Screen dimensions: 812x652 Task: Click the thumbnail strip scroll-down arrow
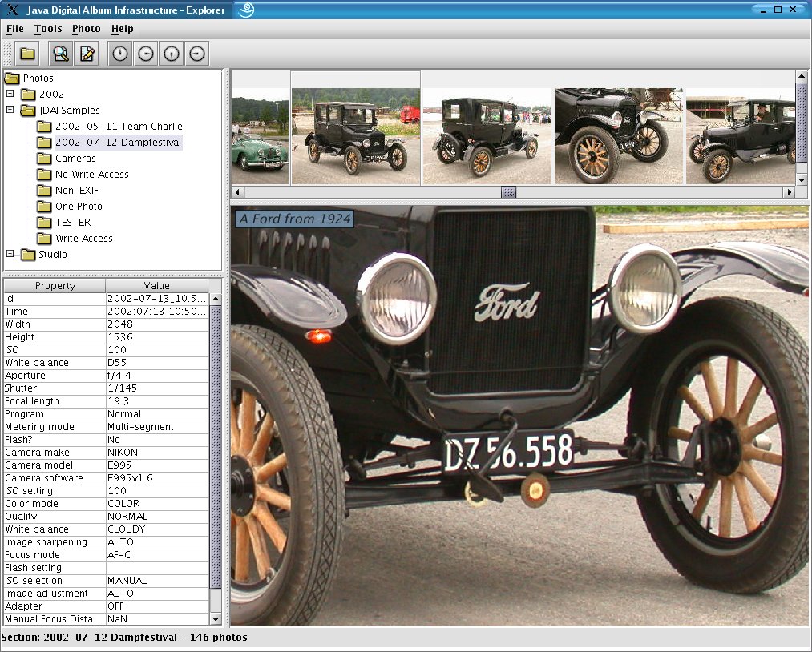tap(802, 180)
